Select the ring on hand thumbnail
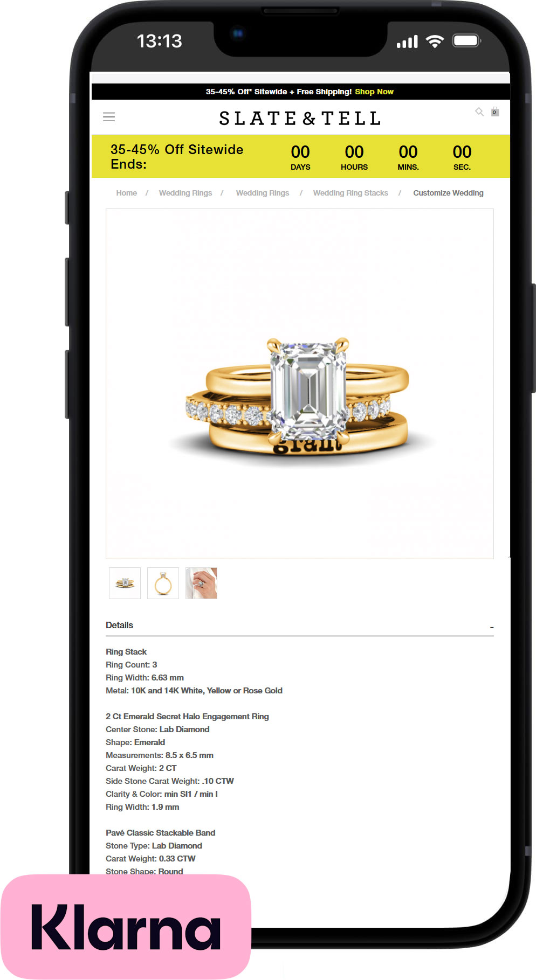Viewport: 536px width, 980px height. [x=201, y=583]
